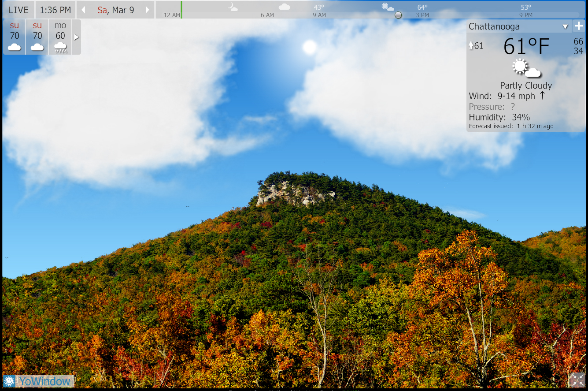Select the leftmost forecast tile showing 70

coord(15,37)
